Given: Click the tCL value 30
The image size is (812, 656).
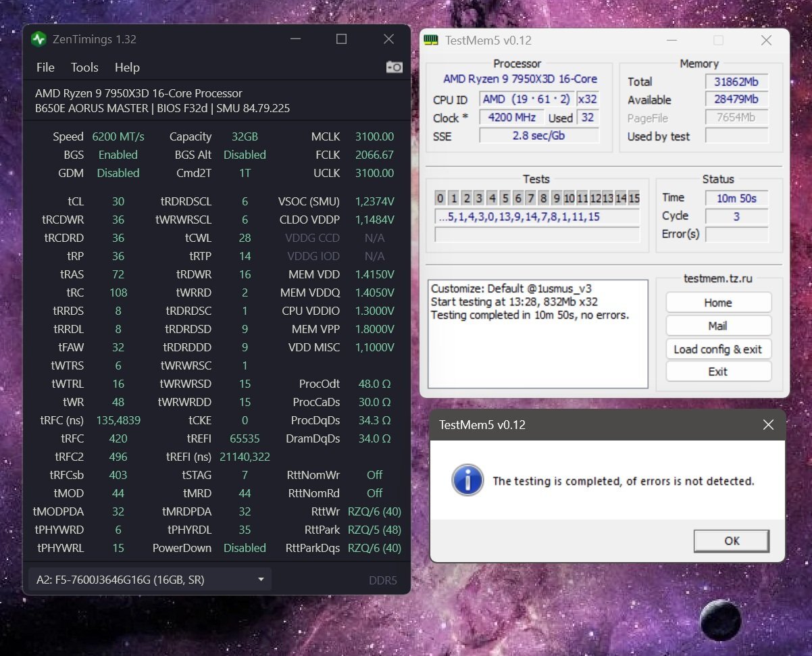Looking at the screenshot, I should 118,201.
